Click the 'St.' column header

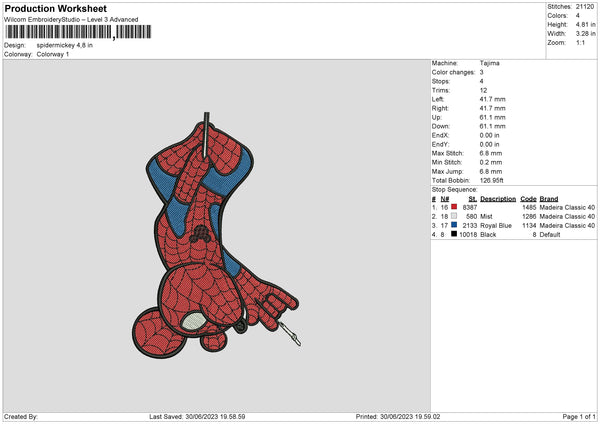tap(473, 199)
